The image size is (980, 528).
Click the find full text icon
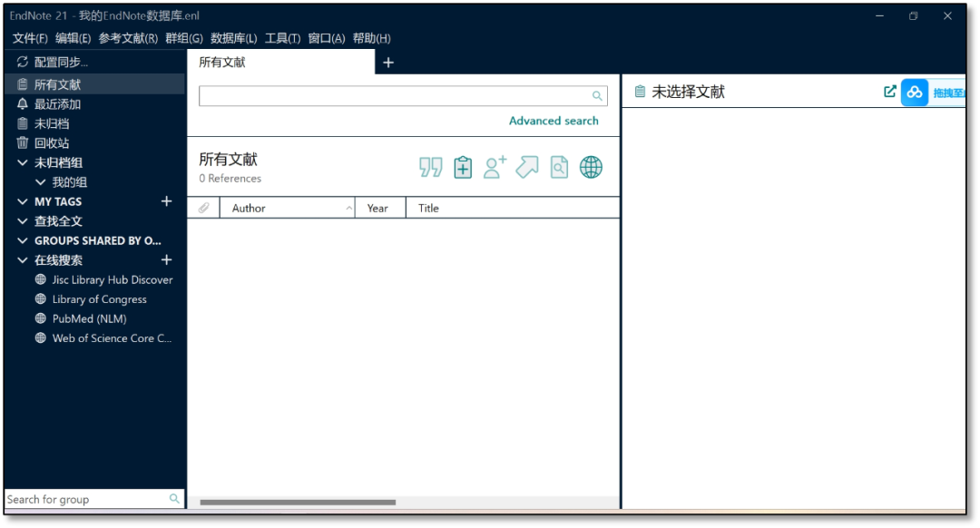tap(559, 168)
